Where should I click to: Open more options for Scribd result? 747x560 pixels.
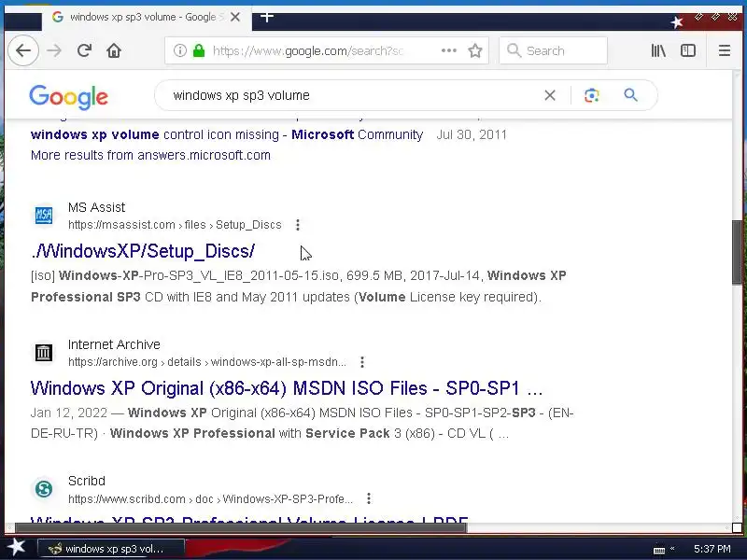click(x=369, y=498)
